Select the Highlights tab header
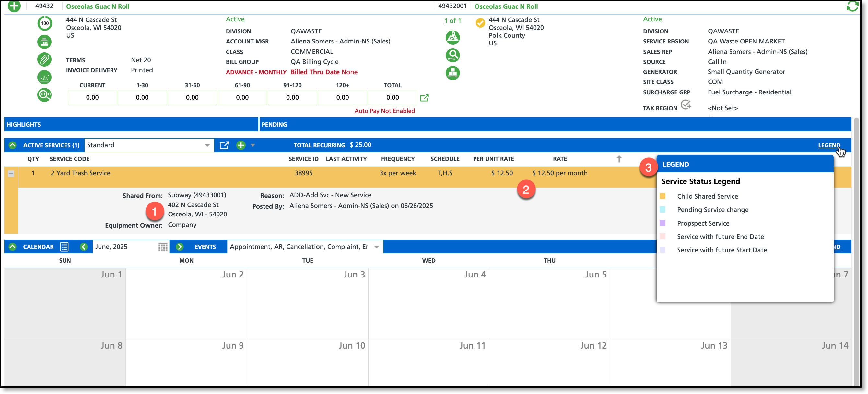868x394 pixels. [x=24, y=125]
